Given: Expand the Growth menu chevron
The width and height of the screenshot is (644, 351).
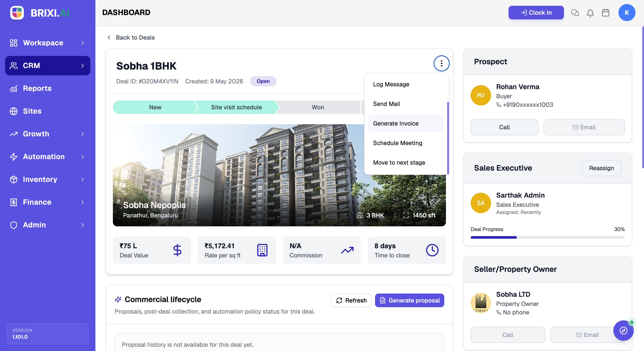Looking at the screenshot, I should [82, 134].
